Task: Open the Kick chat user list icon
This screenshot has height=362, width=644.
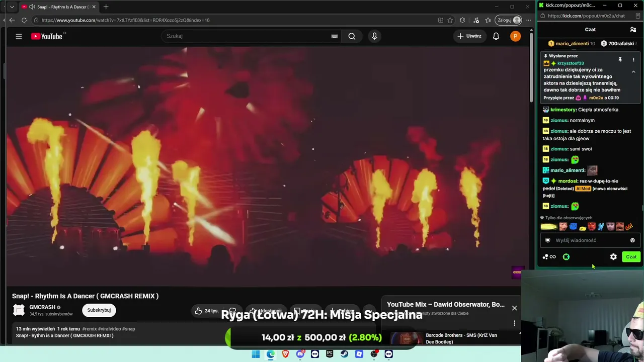Action: (633, 30)
